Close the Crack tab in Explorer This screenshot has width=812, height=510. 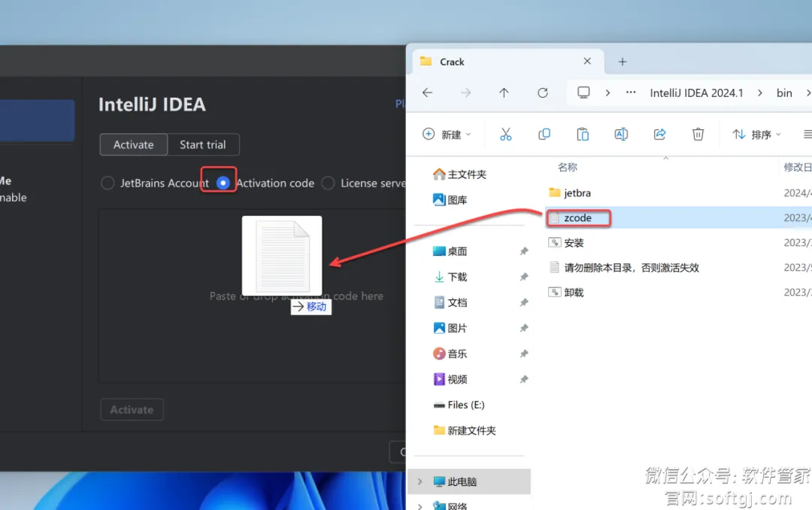click(587, 61)
